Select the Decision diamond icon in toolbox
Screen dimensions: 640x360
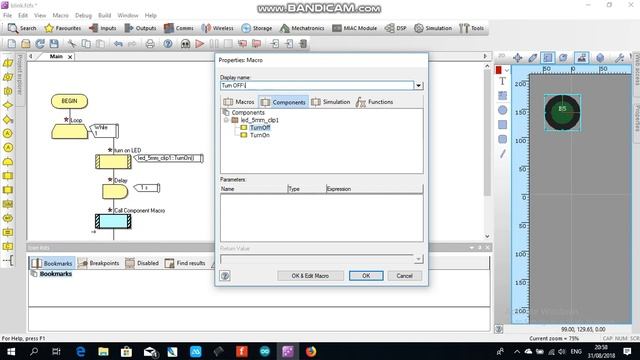[8, 105]
